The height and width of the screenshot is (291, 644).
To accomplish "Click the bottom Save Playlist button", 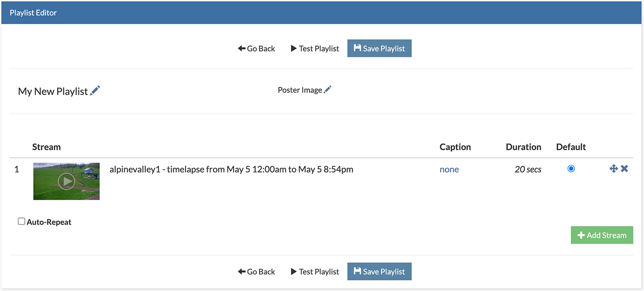I will click(x=379, y=271).
